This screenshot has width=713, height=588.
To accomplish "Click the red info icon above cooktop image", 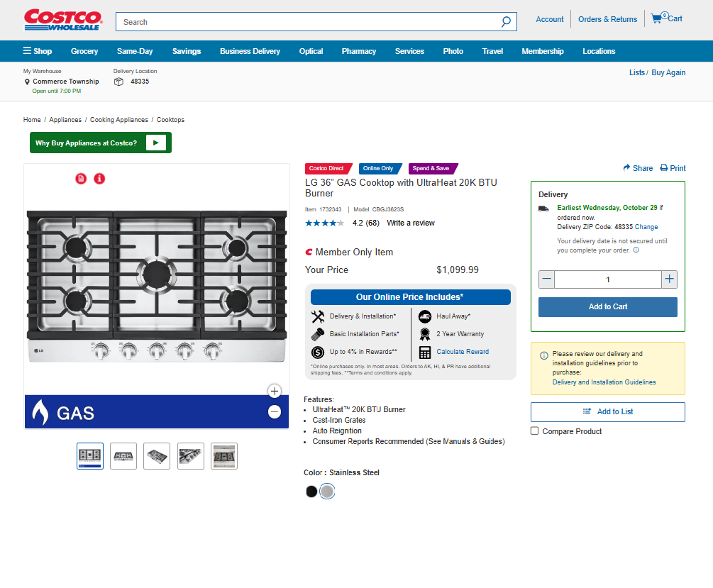I will pos(99,179).
